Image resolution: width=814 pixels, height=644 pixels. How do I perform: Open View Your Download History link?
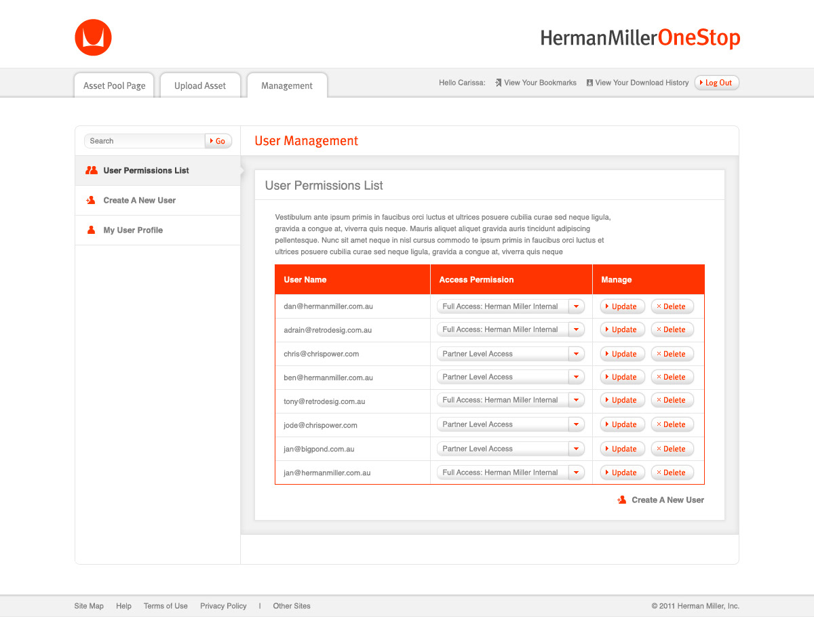click(x=642, y=83)
